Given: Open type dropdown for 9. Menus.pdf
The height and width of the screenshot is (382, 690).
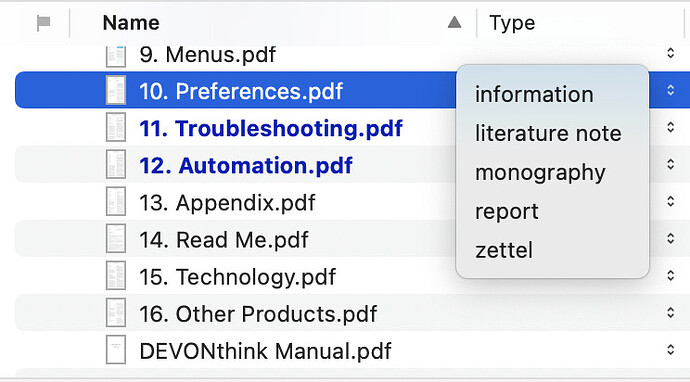Looking at the screenshot, I should [x=670, y=53].
